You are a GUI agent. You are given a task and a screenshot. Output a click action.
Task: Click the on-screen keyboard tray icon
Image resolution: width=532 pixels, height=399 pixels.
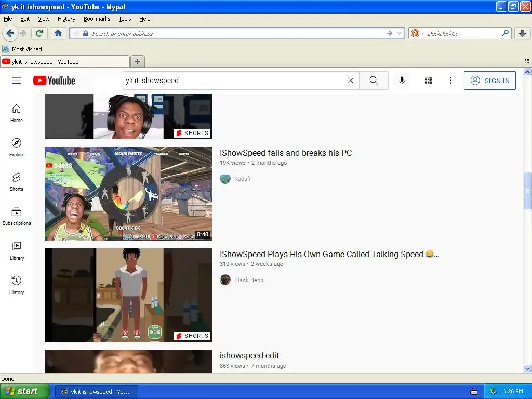point(474,392)
